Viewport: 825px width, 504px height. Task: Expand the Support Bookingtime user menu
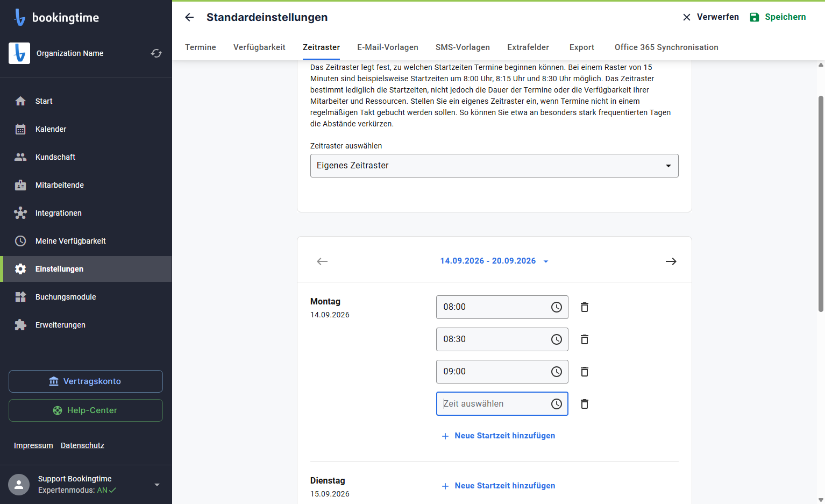coord(157,485)
